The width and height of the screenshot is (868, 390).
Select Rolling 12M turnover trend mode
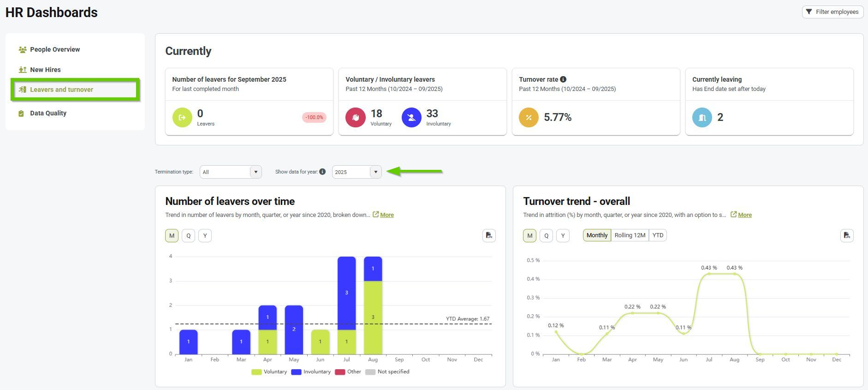point(630,235)
